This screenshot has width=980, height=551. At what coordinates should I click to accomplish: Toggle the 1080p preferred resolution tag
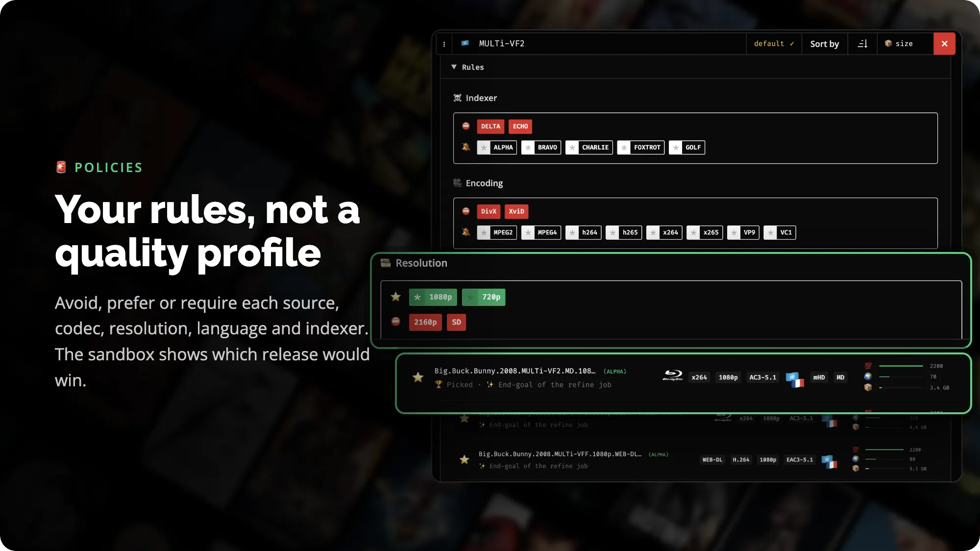coord(433,297)
